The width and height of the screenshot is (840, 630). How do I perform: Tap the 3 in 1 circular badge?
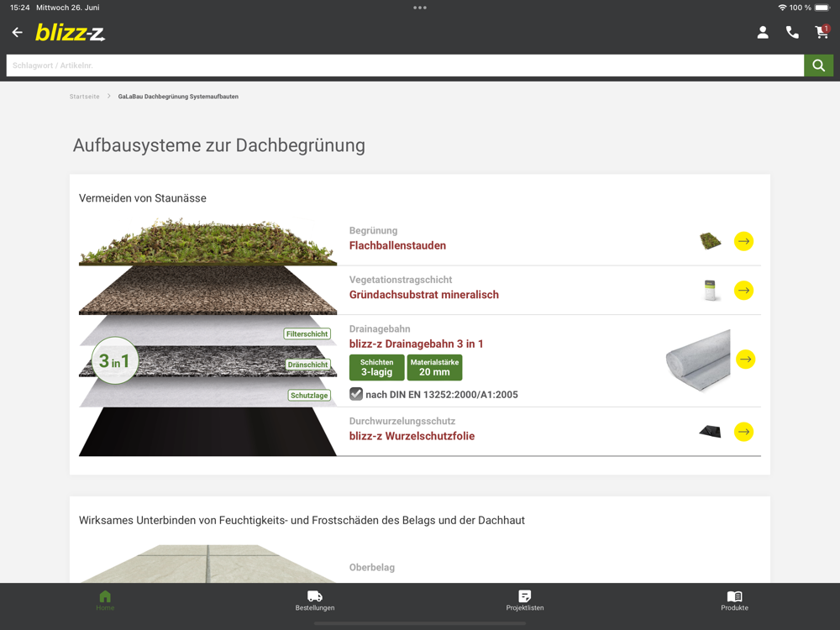click(x=114, y=360)
